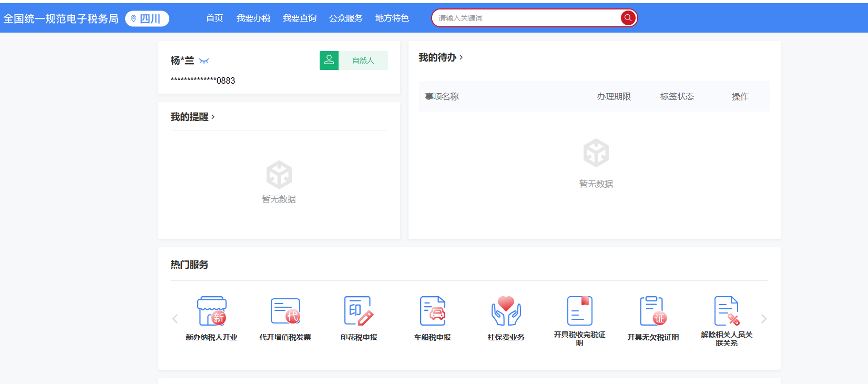
Task: Open 车船税申报 service icon
Action: coord(432,311)
